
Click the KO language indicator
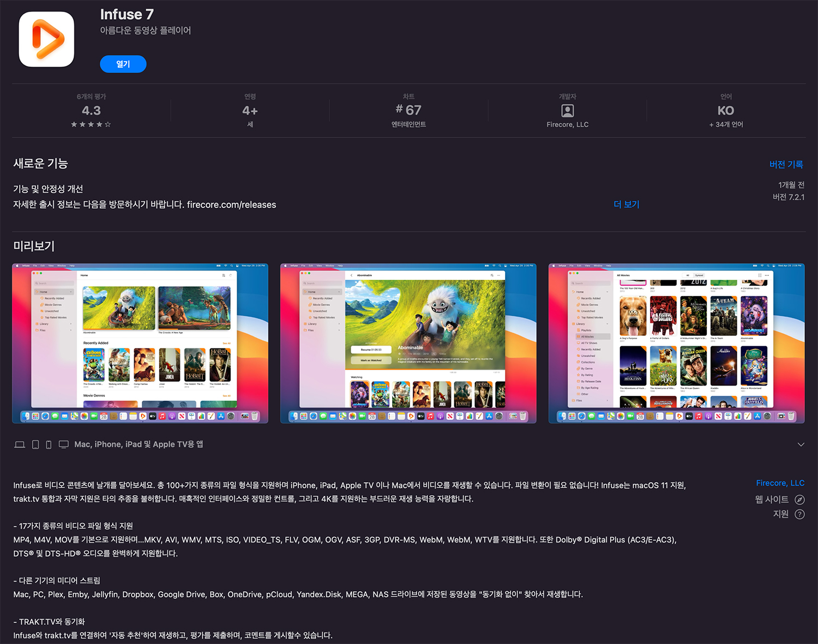726,111
